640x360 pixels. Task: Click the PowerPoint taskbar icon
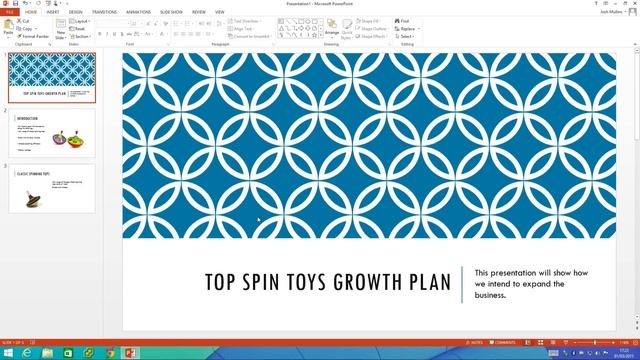click(x=130, y=353)
